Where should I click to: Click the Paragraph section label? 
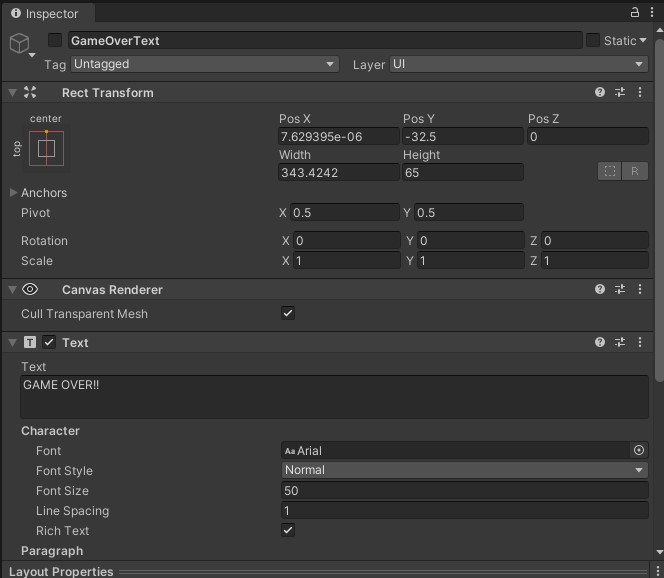tap(52, 550)
